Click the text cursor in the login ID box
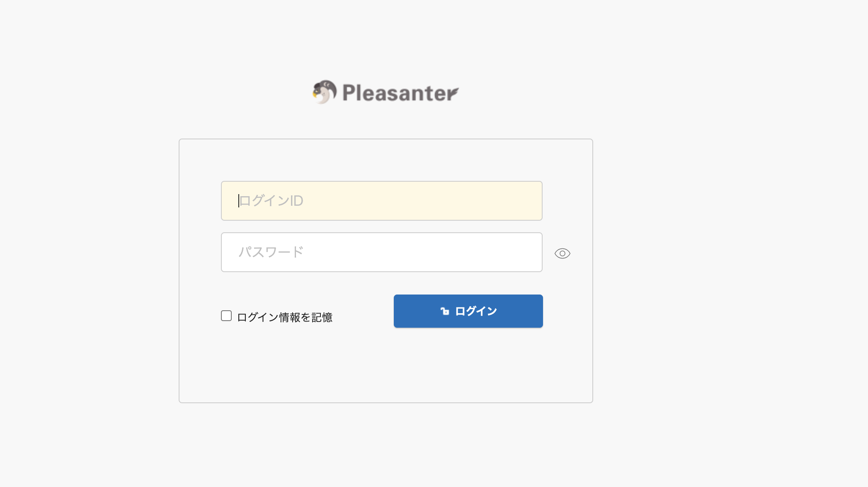Viewport: 868px width, 487px height. [239, 201]
